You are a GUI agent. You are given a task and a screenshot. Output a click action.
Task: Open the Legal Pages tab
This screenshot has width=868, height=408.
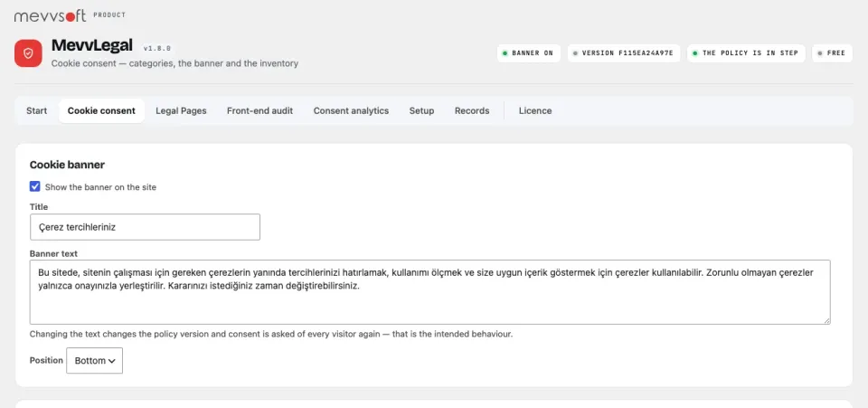coord(181,110)
